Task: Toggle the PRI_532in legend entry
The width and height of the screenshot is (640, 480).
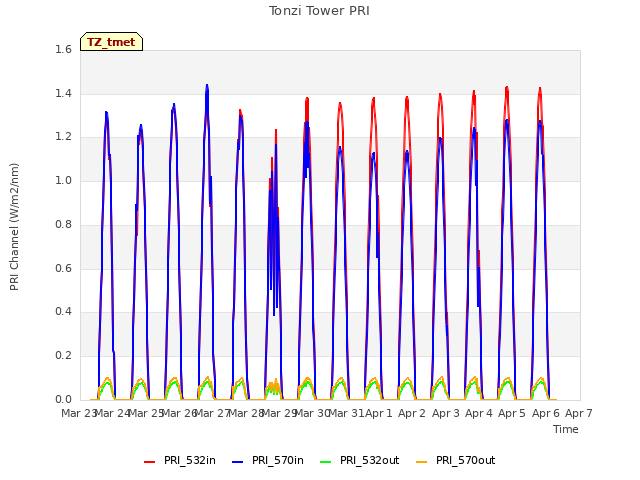Action: coord(180,460)
